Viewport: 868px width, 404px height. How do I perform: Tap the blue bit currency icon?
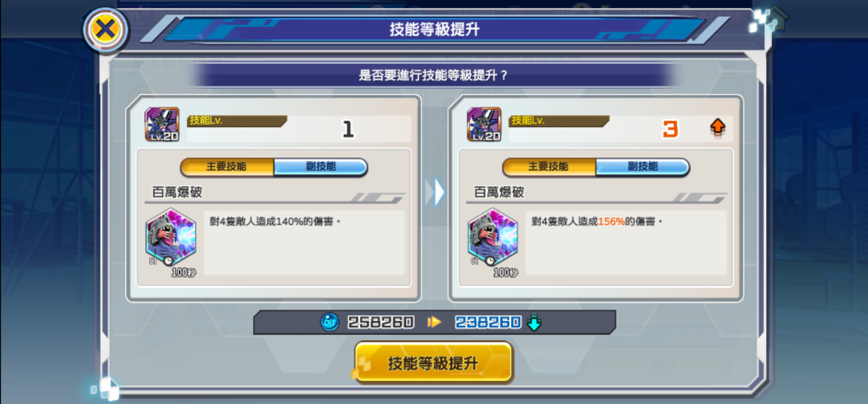(x=329, y=322)
